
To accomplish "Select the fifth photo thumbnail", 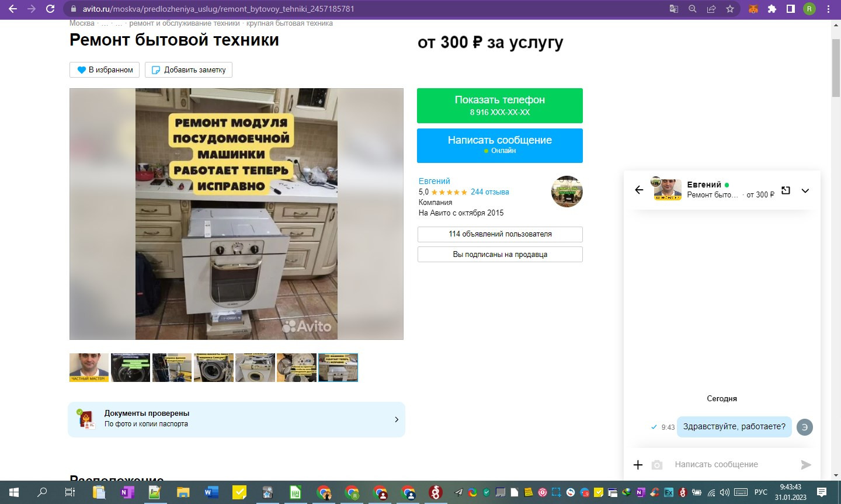I will pyautogui.click(x=255, y=367).
